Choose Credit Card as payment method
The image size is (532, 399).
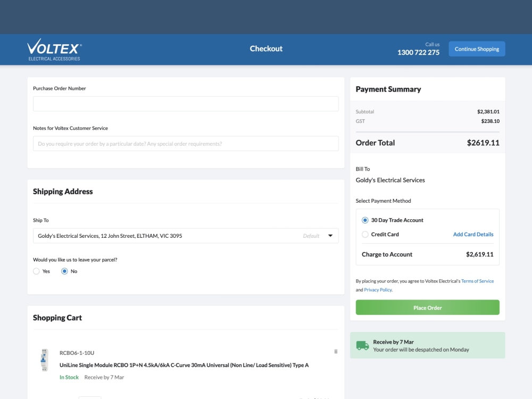click(365, 234)
